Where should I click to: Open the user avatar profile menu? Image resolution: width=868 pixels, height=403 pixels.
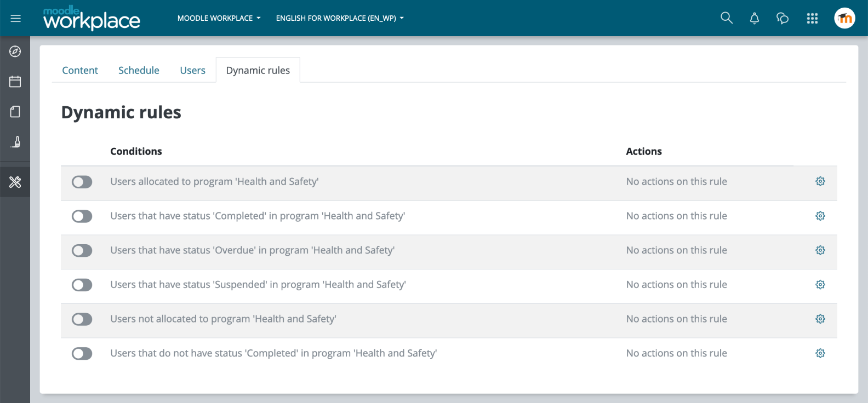point(844,18)
